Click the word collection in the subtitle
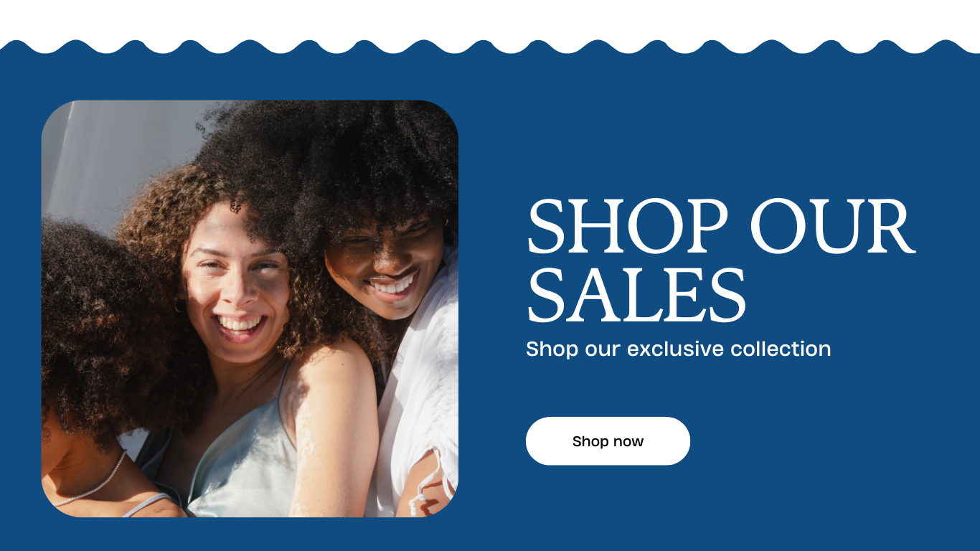 coord(781,349)
